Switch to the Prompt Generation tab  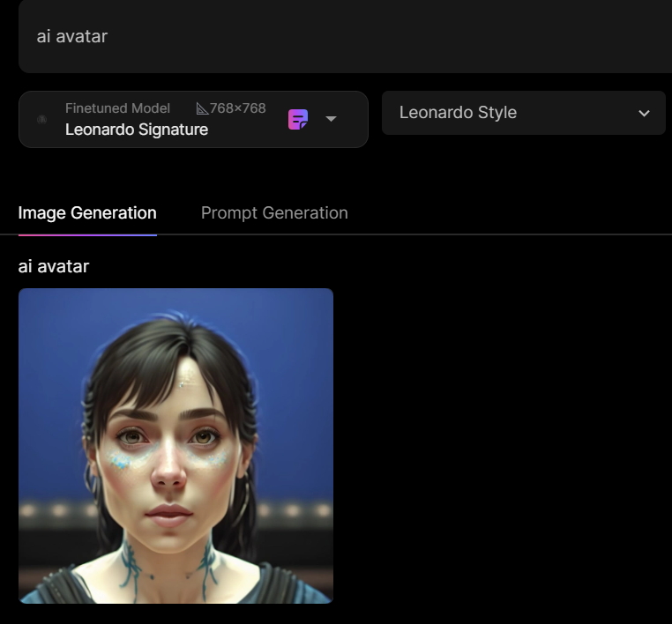274,213
